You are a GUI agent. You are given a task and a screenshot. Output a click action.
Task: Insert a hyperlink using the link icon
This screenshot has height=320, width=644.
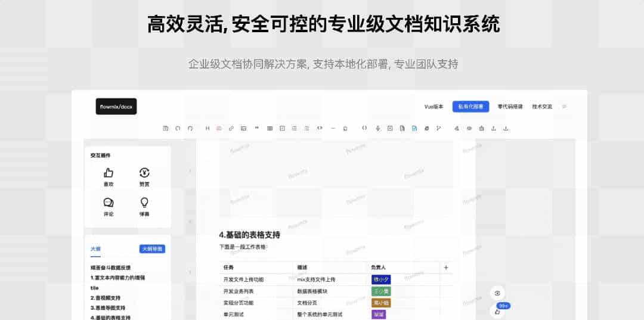click(x=231, y=128)
